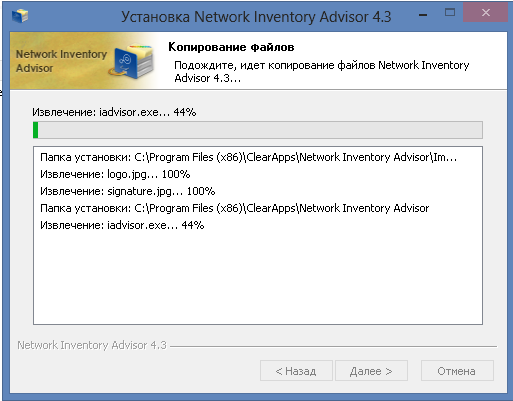Viewport: 513px width, 401px height.
Task: Close the installer with the X button
Action: coord(486,13)
